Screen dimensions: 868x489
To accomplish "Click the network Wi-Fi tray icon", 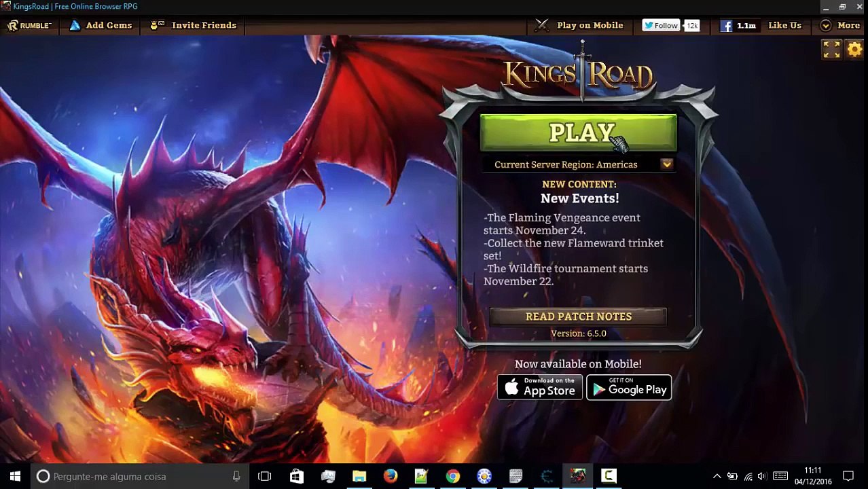I will coord(748,476).
